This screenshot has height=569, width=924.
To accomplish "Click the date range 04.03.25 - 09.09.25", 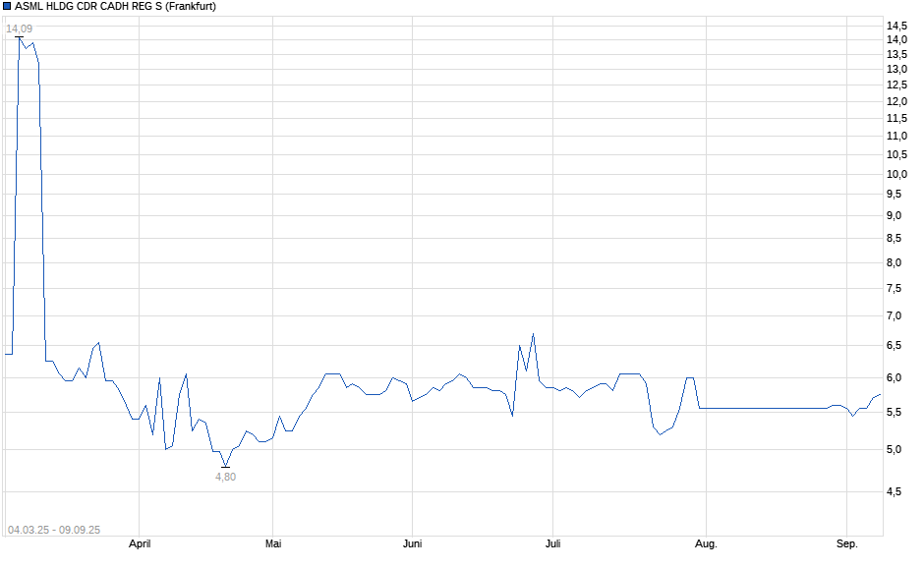I will [x=54, y=530].
